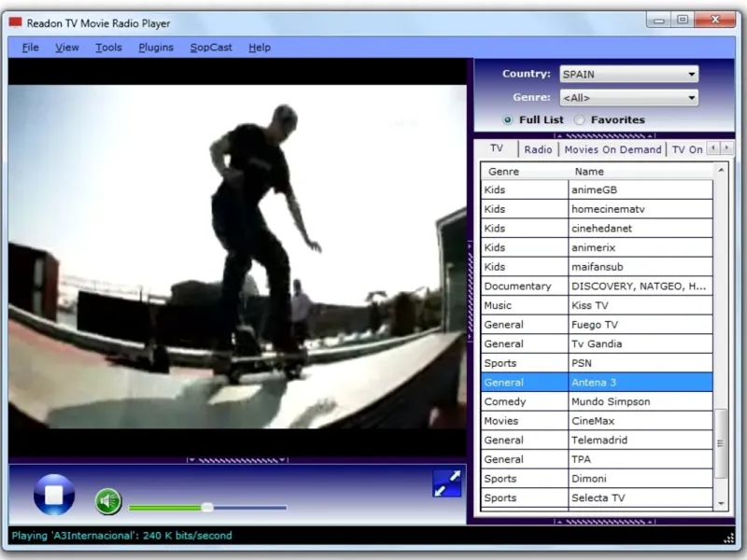Image resolution: width=747 pixels, height=560 pixels.
Task: Switch to the Radio tab
Action: [538, 149]
